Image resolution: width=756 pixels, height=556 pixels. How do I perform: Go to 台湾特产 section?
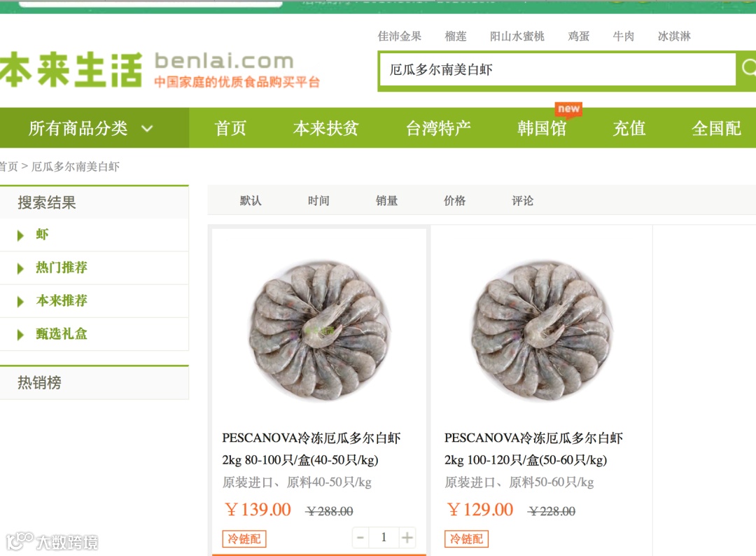pyautogui.click(x=437, y=128)
